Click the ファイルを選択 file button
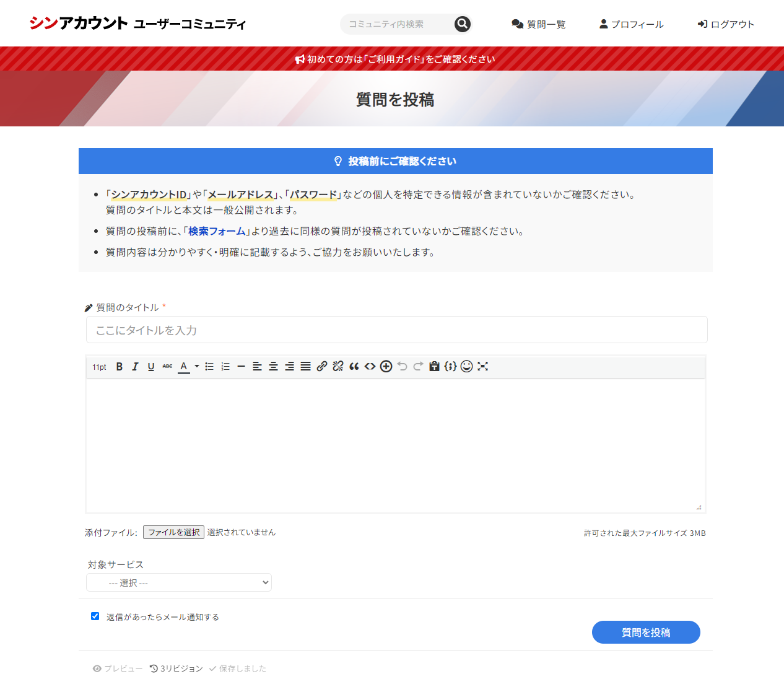784x692 pixels. tap(173, 532)
